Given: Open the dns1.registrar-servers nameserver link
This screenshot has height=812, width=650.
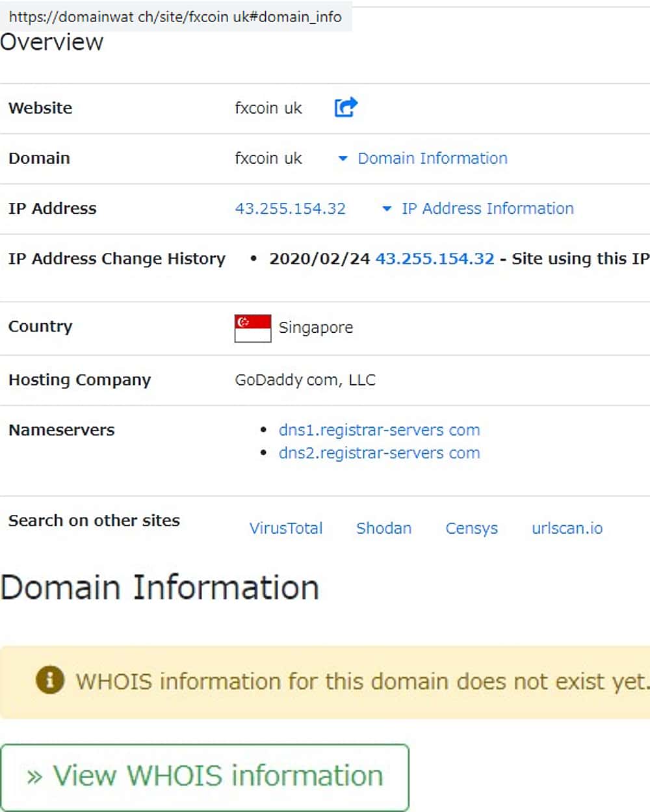Looking at the screenshot, I should 379,430.
